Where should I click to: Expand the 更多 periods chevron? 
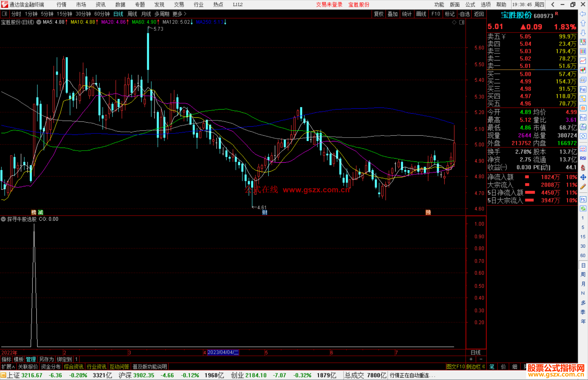[x=185, y=14]
